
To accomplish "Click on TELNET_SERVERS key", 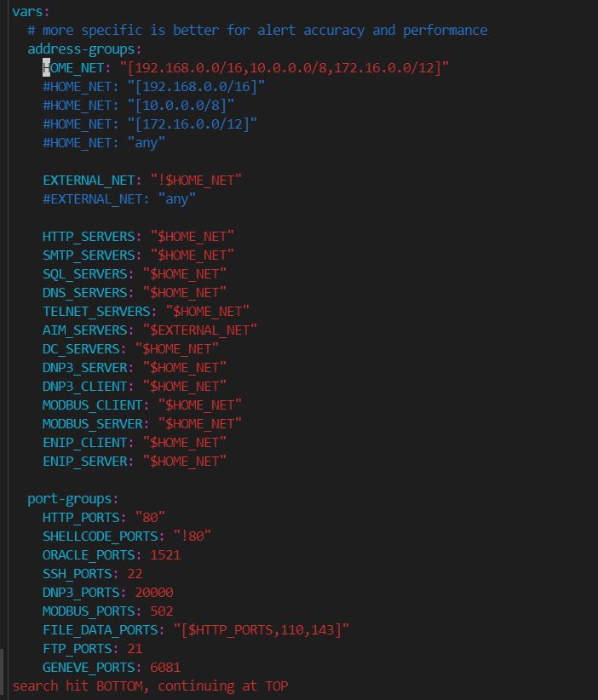I will coord(96,311).
